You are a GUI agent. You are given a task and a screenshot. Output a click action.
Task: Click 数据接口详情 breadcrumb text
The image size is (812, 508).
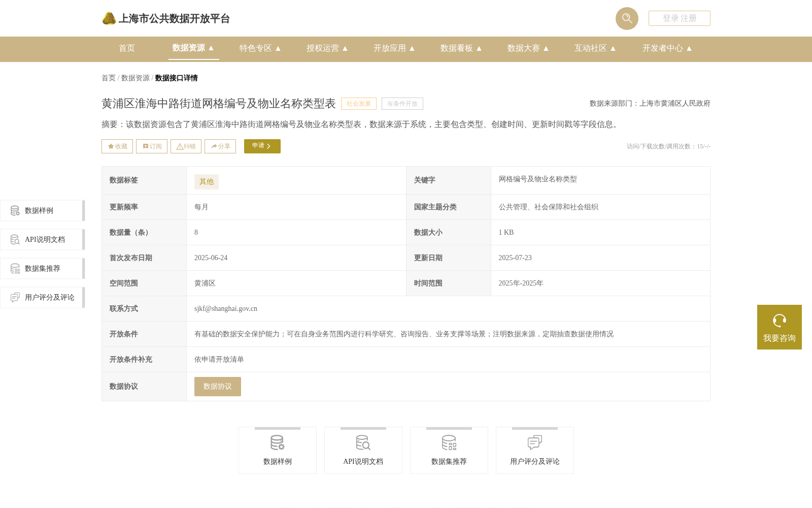(x=177, y=78)
